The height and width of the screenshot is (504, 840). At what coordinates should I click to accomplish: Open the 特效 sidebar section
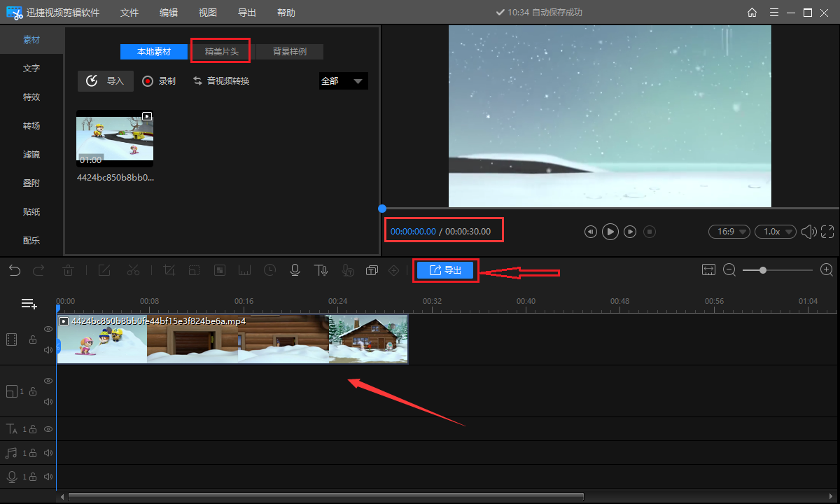(x=31, y=97)
